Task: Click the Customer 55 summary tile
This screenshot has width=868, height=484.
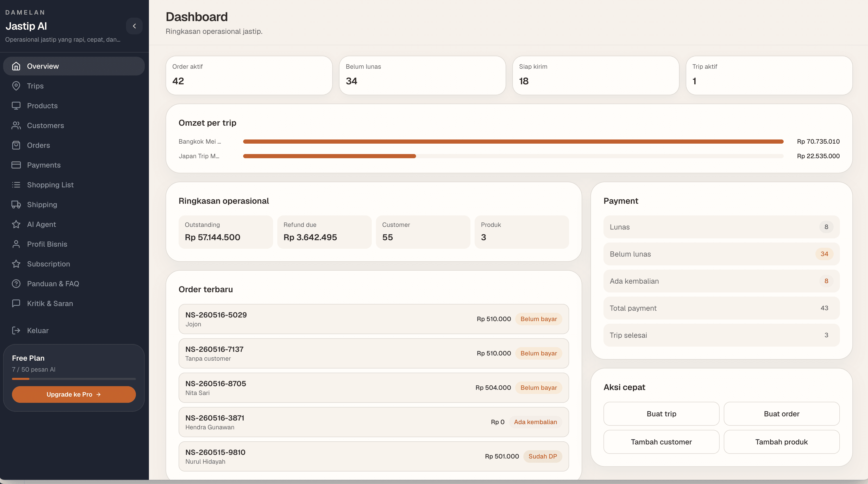Action: click(423, 232)
